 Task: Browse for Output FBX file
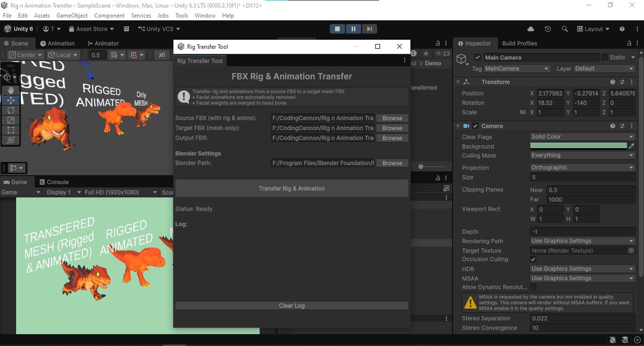(x=392, y=138)
